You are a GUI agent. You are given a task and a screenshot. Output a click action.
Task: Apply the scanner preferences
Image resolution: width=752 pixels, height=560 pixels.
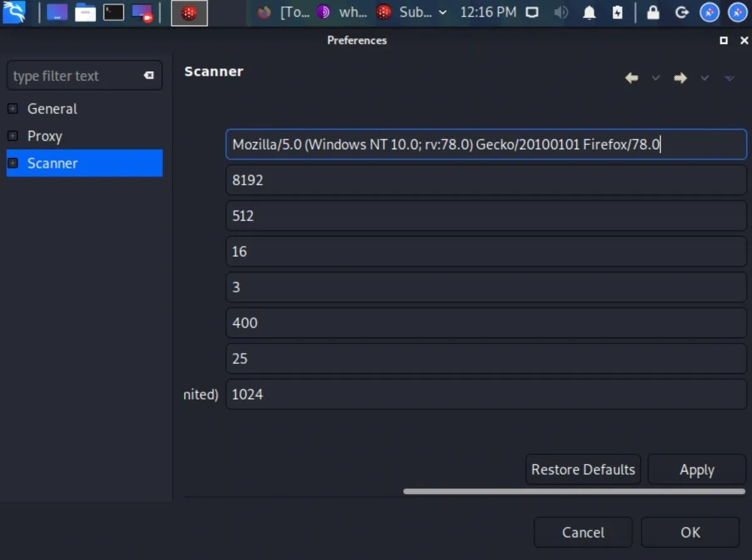pyautogui.click(x=697, y=470)
